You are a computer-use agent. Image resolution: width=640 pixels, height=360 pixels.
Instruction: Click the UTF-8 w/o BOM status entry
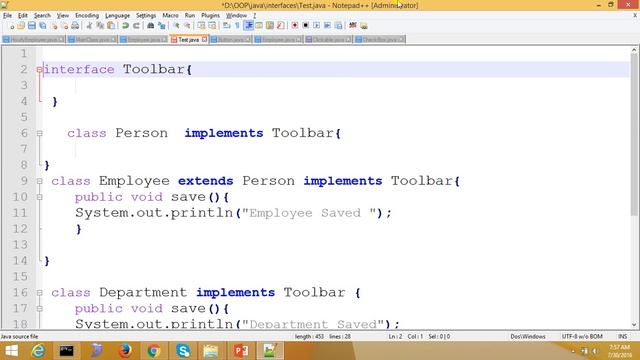(582, 336)
